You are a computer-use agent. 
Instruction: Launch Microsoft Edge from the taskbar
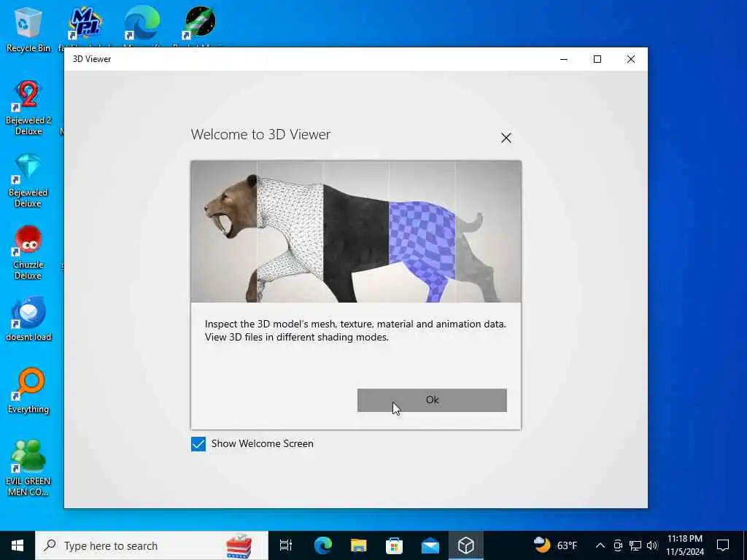click(323, 545)
